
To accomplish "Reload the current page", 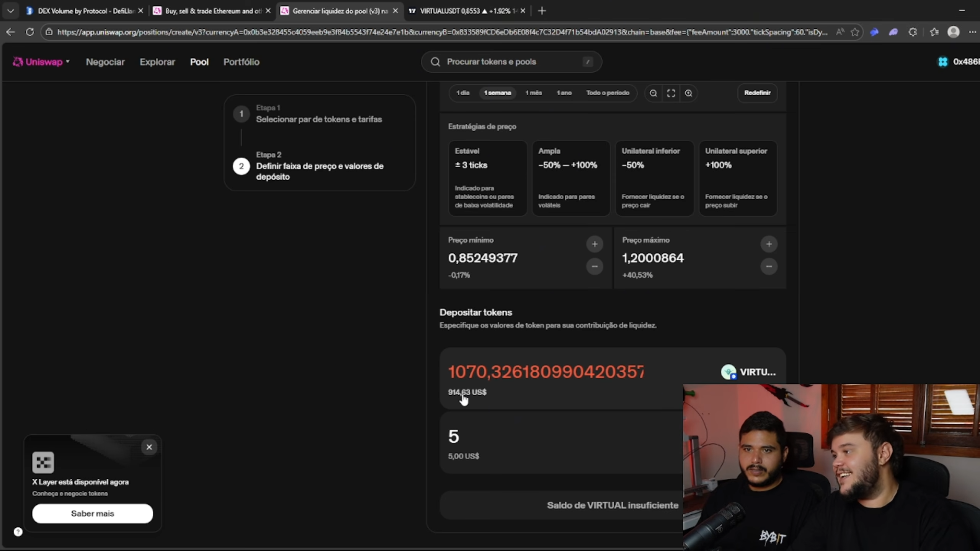I will click(29, 32).
